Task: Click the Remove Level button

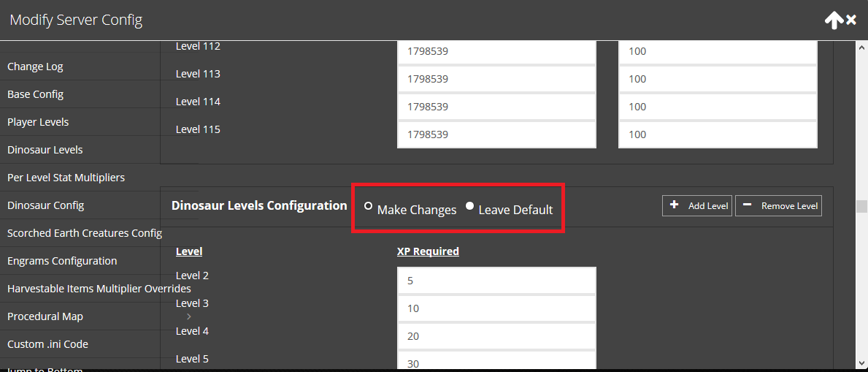Action: (x=779, y=205)
